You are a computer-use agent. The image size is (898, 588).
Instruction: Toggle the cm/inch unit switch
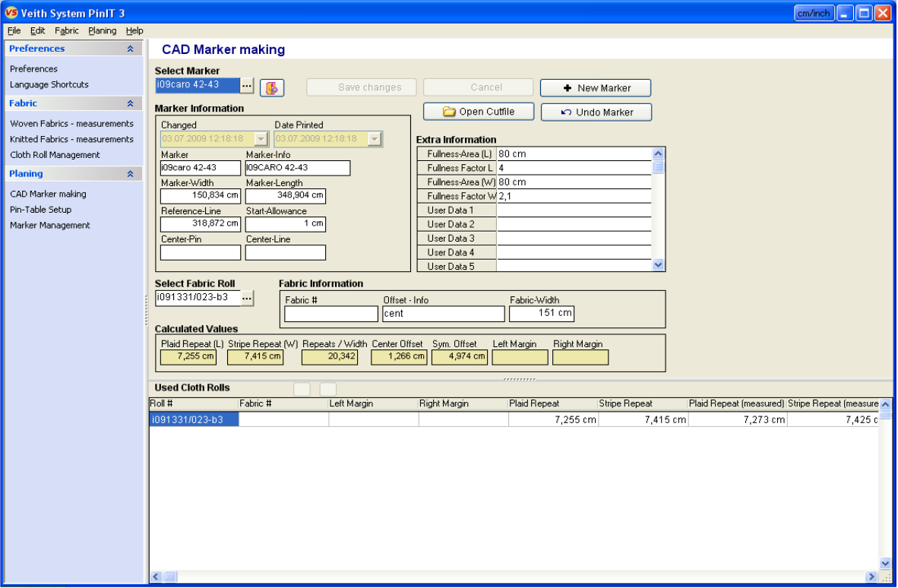pos(814,13)
